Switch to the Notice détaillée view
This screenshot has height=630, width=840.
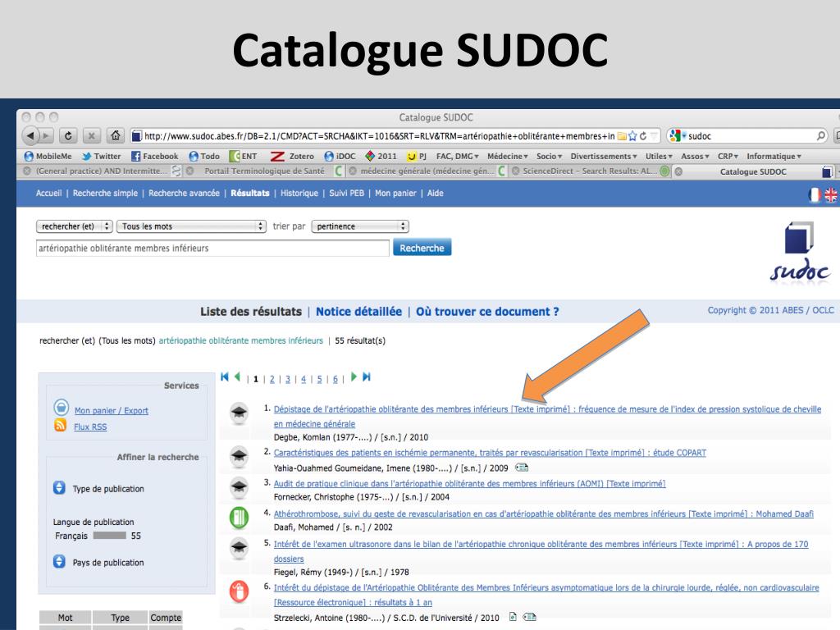tap(358, 311)
